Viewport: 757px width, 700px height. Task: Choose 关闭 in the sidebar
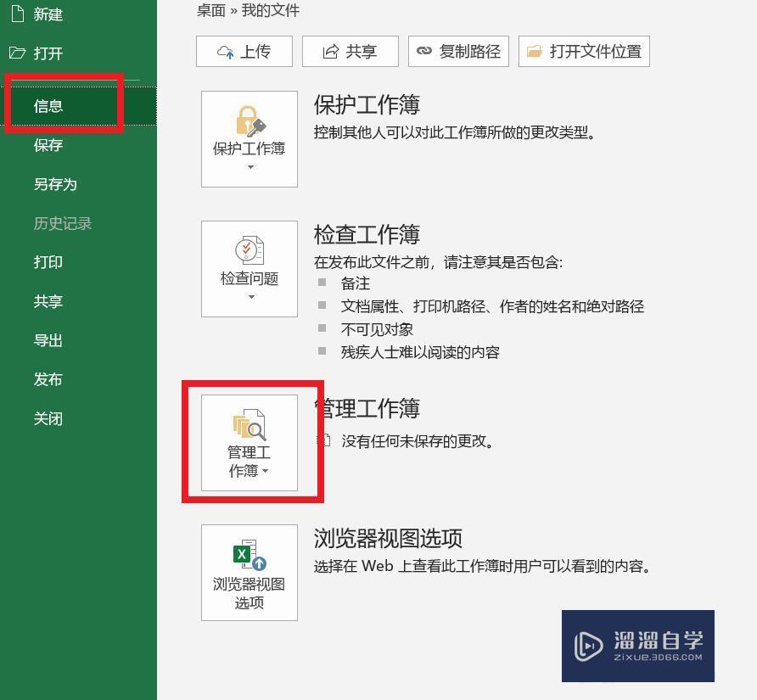(48, 418)
